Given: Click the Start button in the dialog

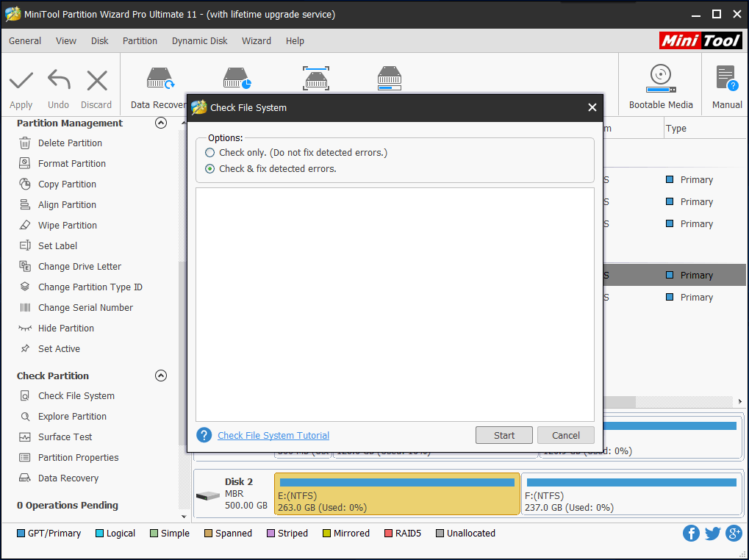Looking at the screenshot, I should 504,435.
